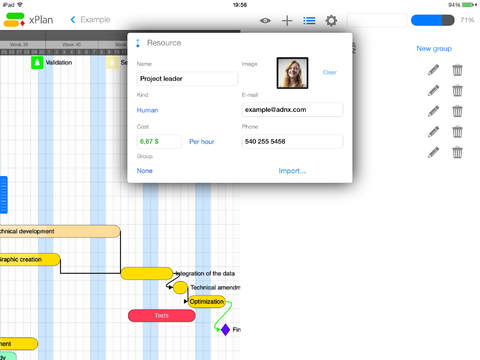Click the Project leader name field
480x360 pixels.
coord(187,79)
